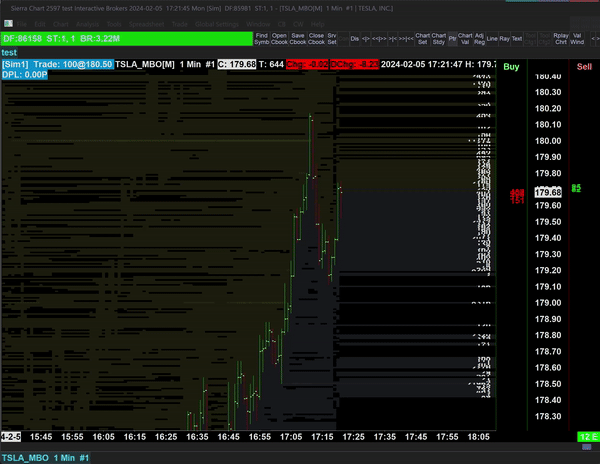The image size is (600, 464).
Task: Select the TSLA_MBO 1 Min #1 chart tab
Action: pos(45,458)
